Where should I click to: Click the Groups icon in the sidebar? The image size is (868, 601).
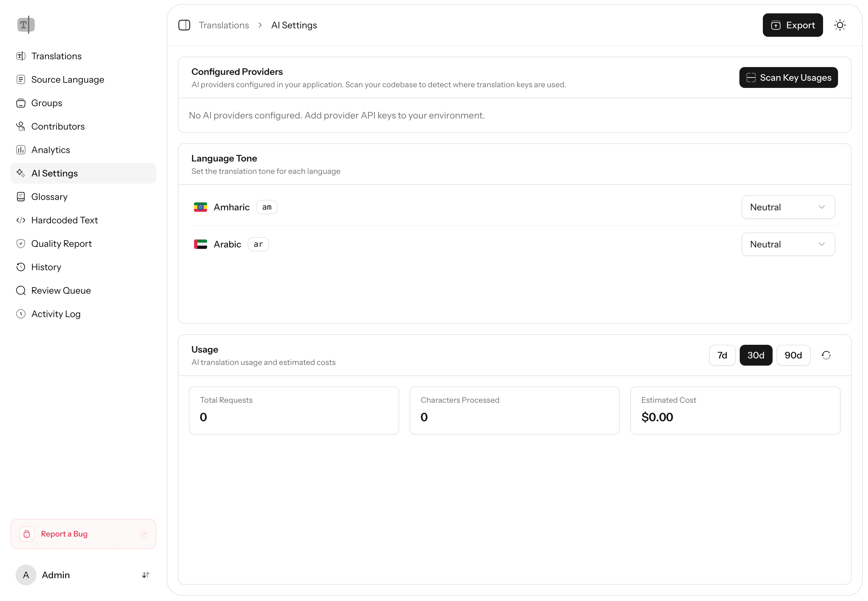pyautogui.click(x=21, y=103)
